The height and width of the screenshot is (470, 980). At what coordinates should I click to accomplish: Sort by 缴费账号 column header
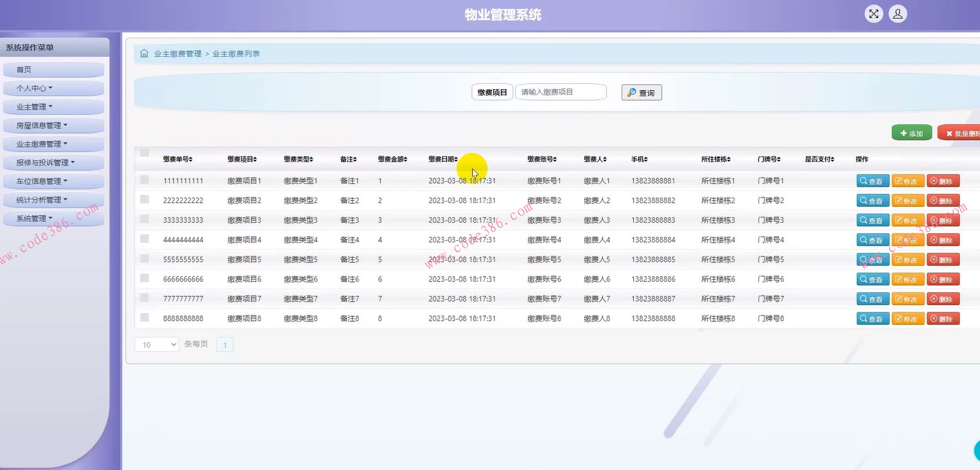[x=542, y=159]
